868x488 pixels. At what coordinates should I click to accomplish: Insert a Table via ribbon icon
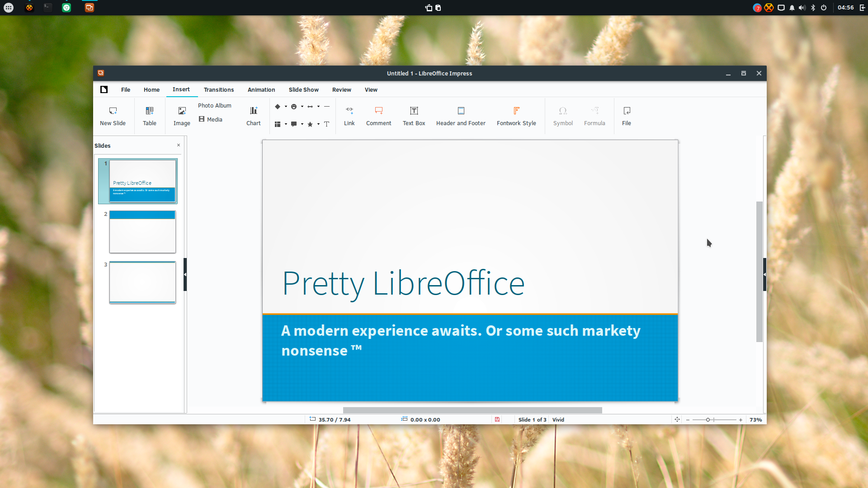(x=150, y=111)
